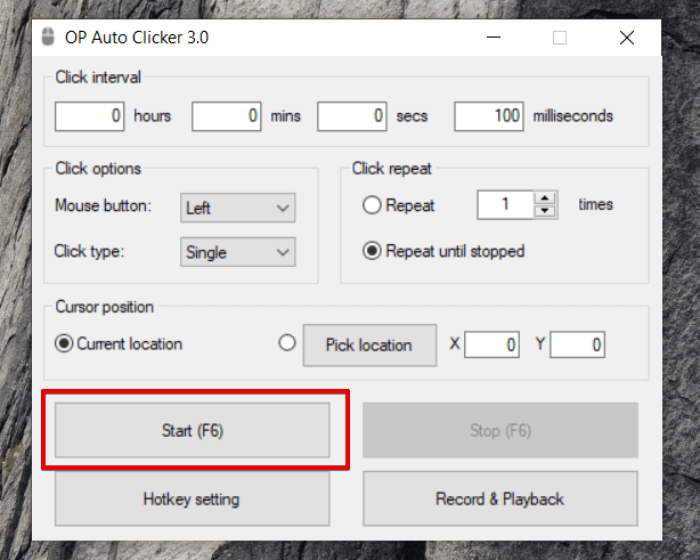Screen dimensions: 700x560
Task: Click the 'Click repeat' group label
Action: pos(392,169)
